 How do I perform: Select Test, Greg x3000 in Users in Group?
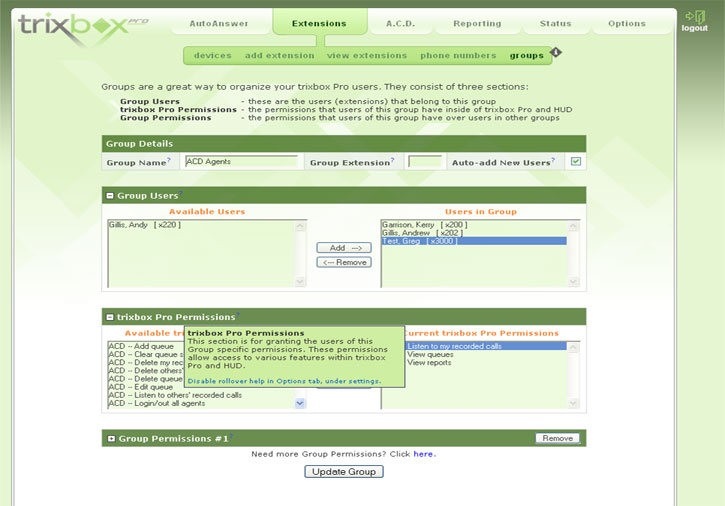tap(474, 241)
